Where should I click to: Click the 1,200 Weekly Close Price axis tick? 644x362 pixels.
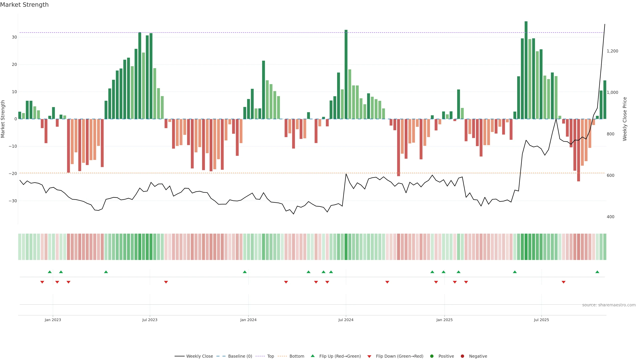(612, 51)
